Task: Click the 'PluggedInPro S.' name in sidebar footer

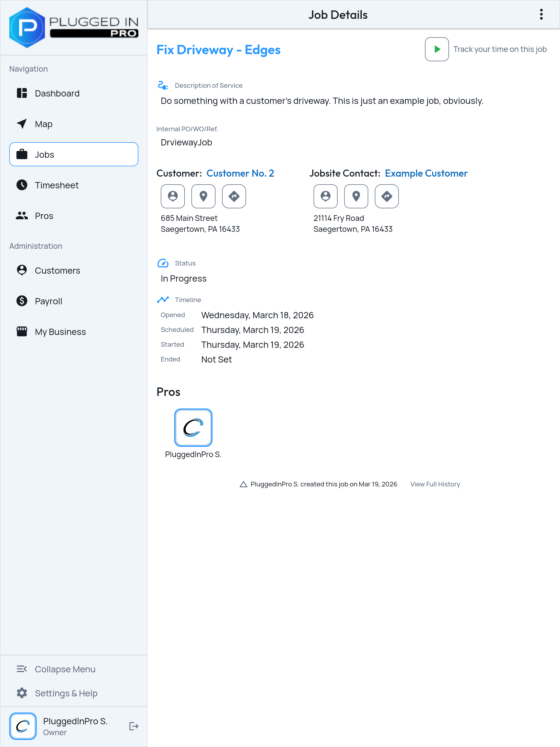Action: [75, 721]
